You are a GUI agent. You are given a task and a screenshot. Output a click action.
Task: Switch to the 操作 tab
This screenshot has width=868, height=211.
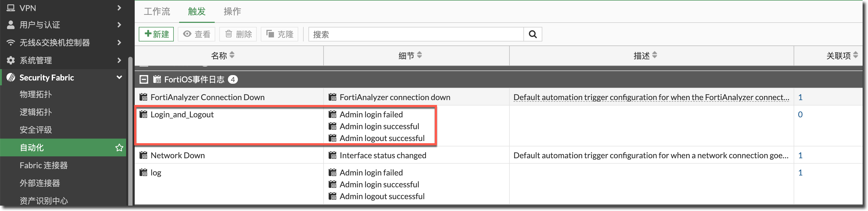(232, 12)
